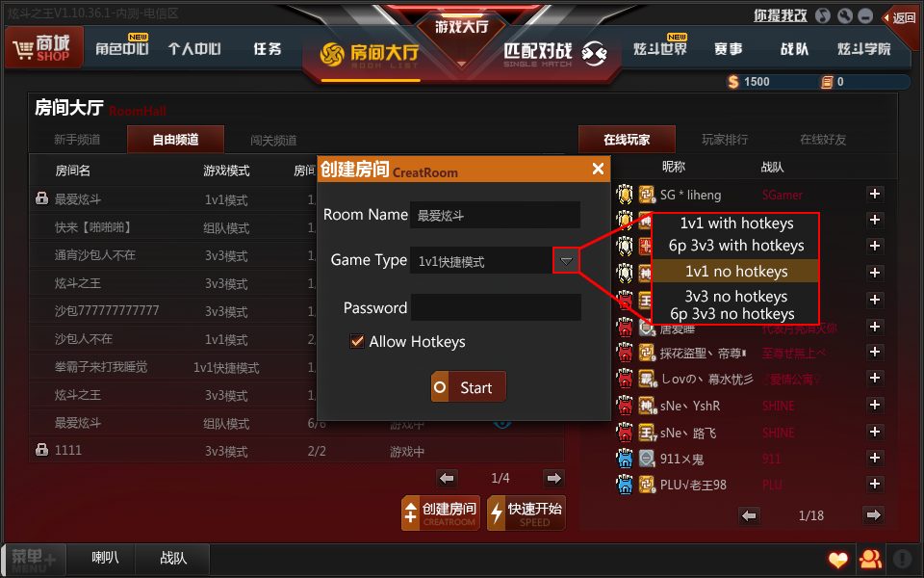Choose '6p 3v3 with hotkeys' option
Image resolution: width=924 pixels, height=578 pixels.
click(x=736, y=246)
